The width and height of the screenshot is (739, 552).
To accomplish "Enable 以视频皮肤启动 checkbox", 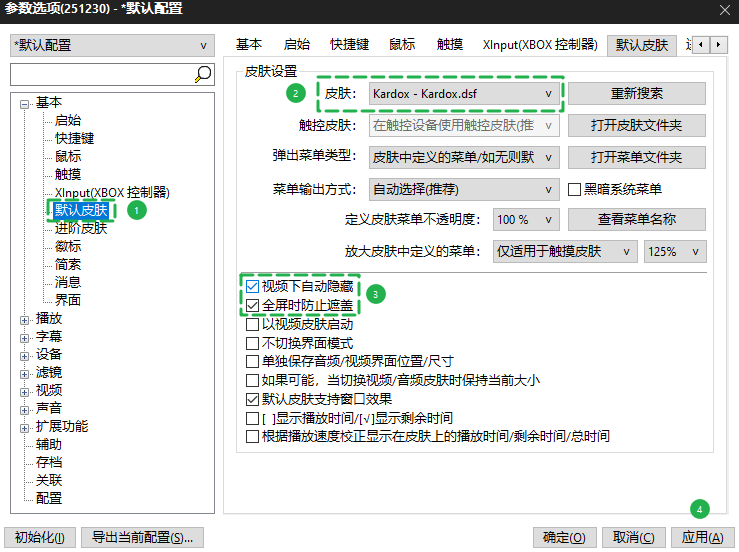I will (253, 324).
